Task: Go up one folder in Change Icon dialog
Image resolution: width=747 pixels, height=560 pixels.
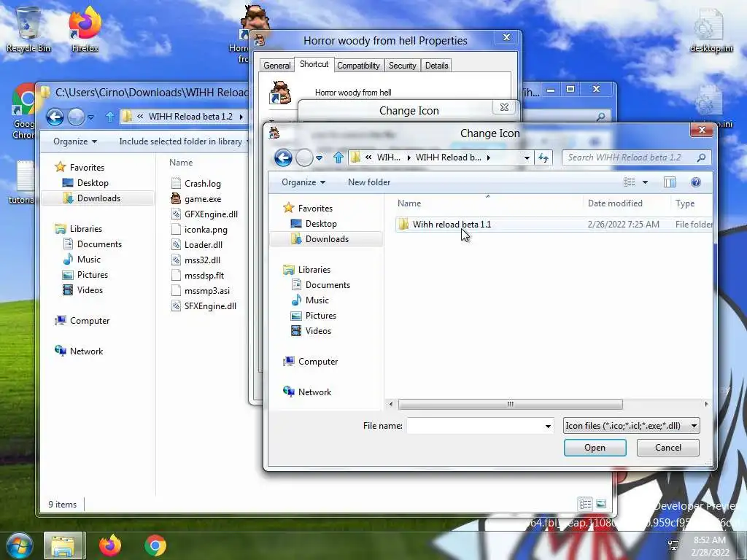Action: point(338,157)
